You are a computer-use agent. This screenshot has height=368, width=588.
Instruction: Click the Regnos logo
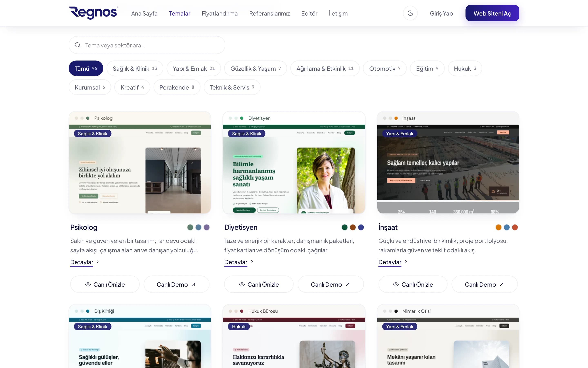[93, 13]
